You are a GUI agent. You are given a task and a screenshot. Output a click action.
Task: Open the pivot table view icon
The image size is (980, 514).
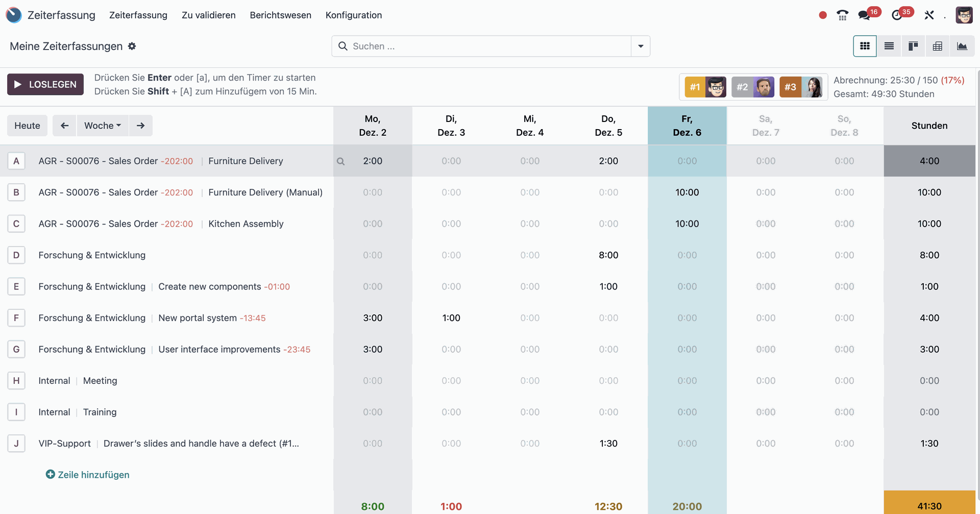(938, 46)
